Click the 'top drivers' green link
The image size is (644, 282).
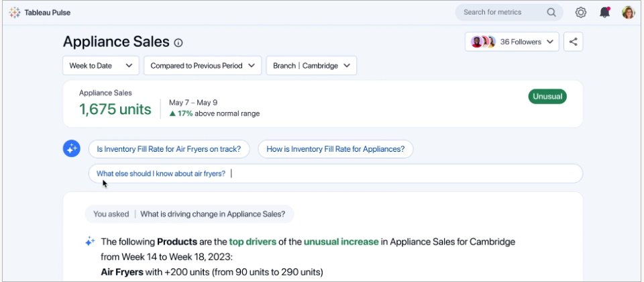[253, 242]
